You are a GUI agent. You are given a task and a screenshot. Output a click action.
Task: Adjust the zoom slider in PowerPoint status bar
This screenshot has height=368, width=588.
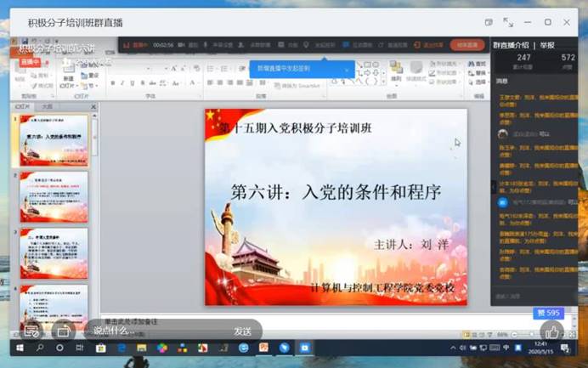[530, 334]
